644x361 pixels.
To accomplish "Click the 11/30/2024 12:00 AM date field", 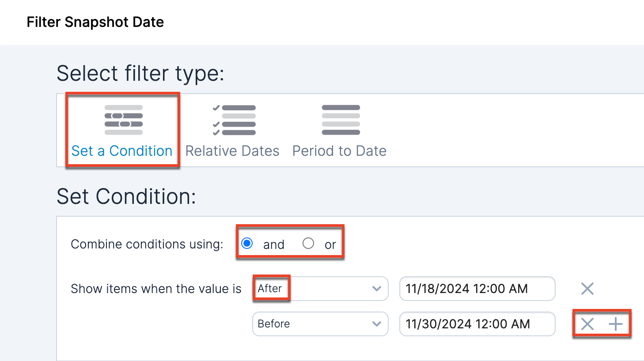I will tap(477, 324).
